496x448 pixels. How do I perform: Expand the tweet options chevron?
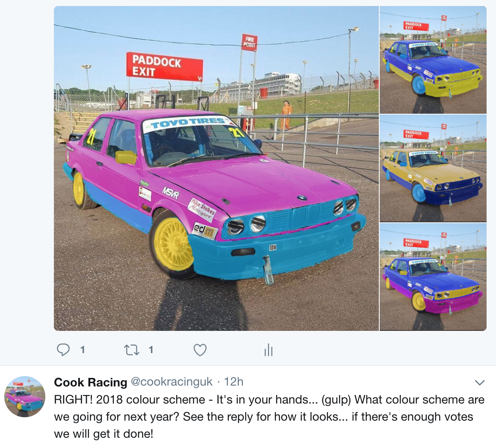coord(480,383)
